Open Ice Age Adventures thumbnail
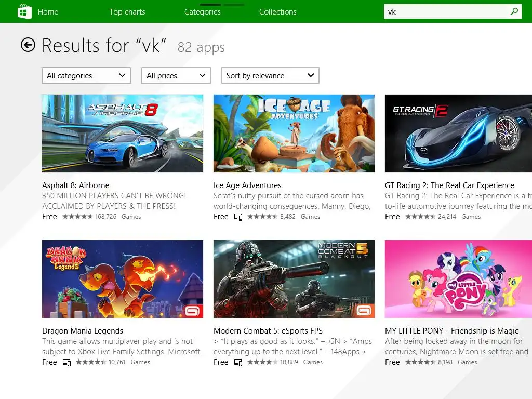 point(294,134)
